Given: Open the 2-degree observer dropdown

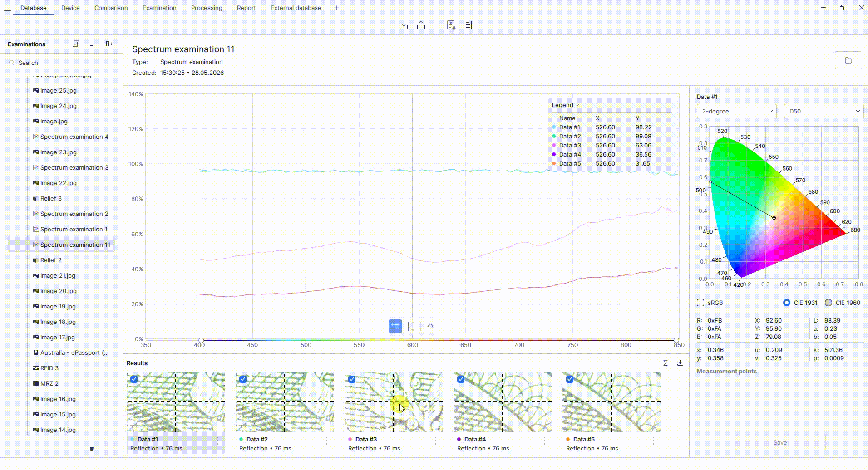Looking at the screenshot, I should (737, 111).
